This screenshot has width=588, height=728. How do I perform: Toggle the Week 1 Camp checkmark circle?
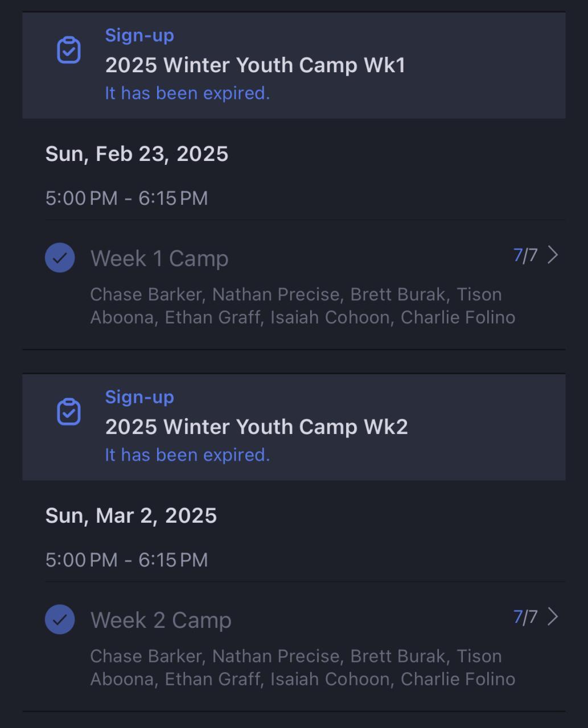click(60, 258)
